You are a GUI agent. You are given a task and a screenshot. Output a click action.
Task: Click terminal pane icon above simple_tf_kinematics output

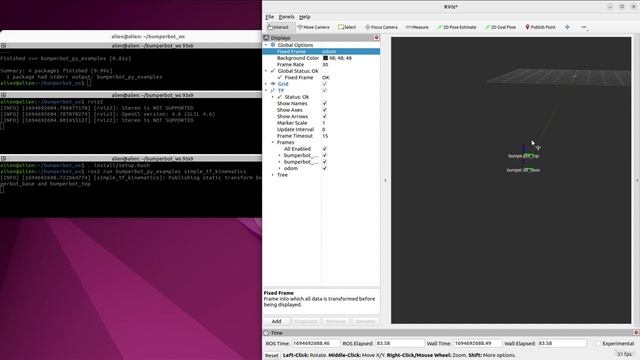coord(3,159)
